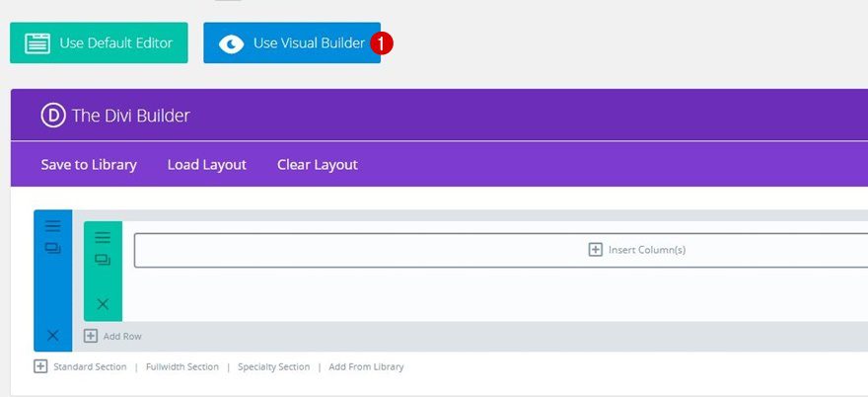Click Insert Column(s)
Image resolution: width=868 pixels, height=397 pixels.
(x=647, y=250)
